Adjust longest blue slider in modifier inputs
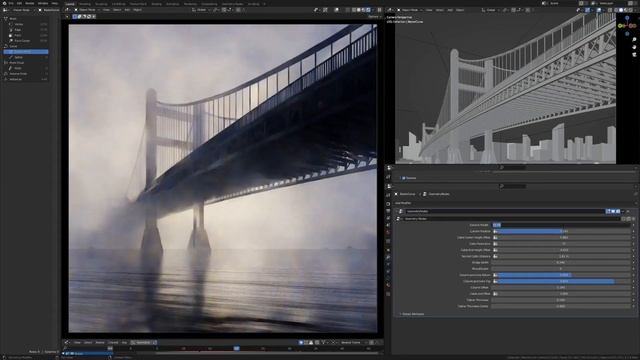640x360 pixels. click(x=561, y=281)
